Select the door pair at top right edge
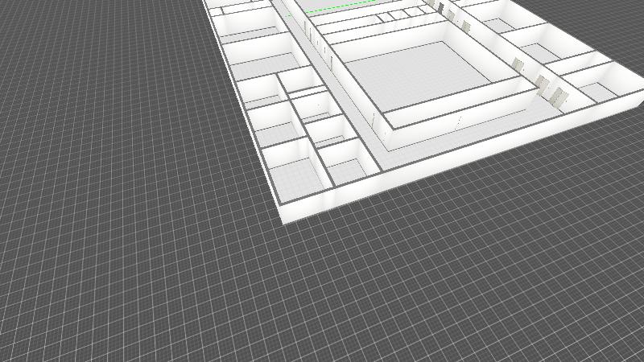This screenshot has height=362, width=644. [445, 10]
